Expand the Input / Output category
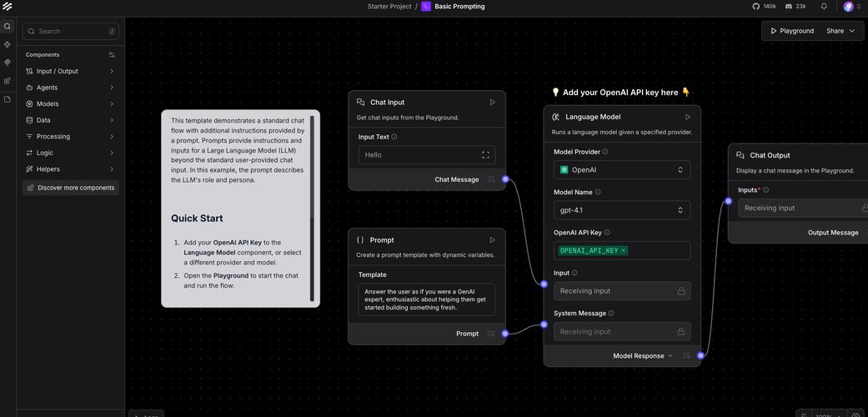The image size is (868, 417). pos(70,71)
